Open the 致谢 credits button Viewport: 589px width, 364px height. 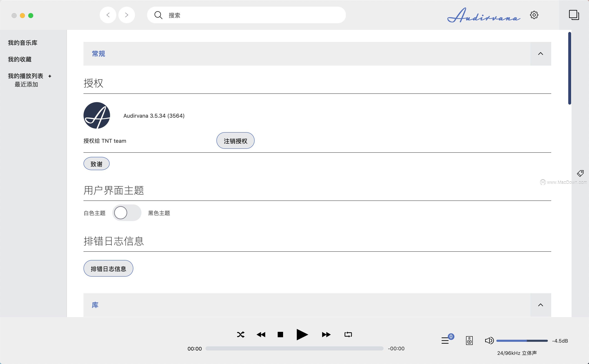(x=96, y=164)
